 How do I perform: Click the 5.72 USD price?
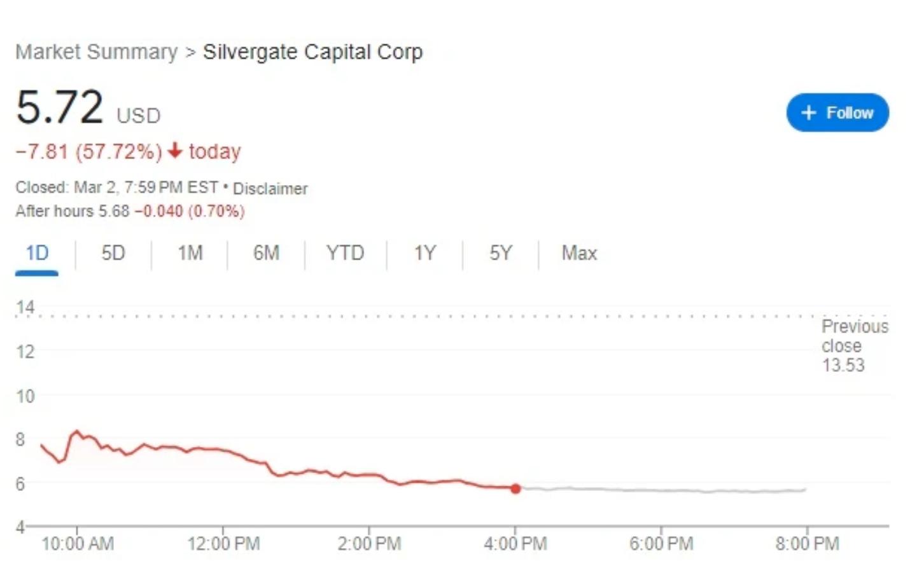click(x=60, y=107)
